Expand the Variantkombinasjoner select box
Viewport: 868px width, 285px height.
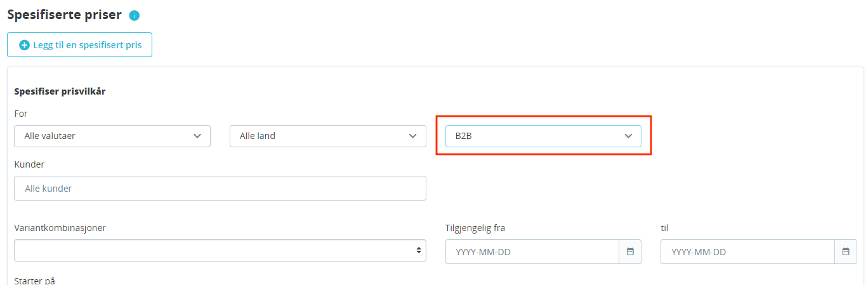point(220,251)
